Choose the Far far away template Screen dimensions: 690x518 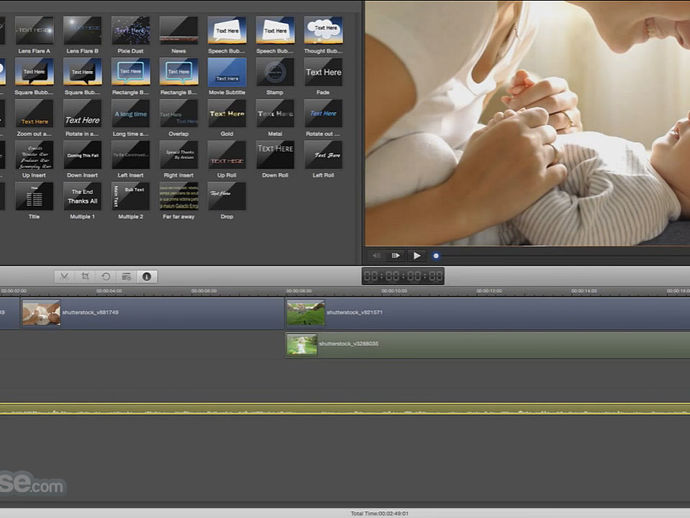coord(179,200)
